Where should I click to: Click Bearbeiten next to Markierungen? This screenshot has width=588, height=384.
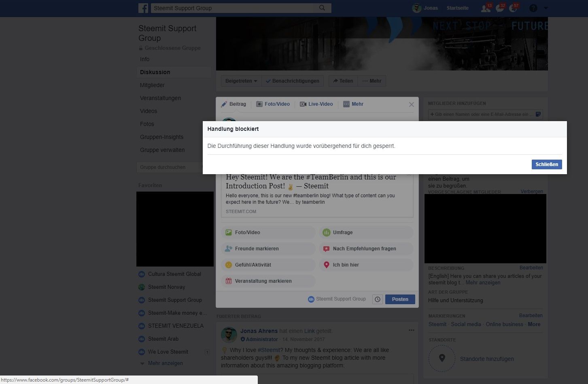(531, 316)
